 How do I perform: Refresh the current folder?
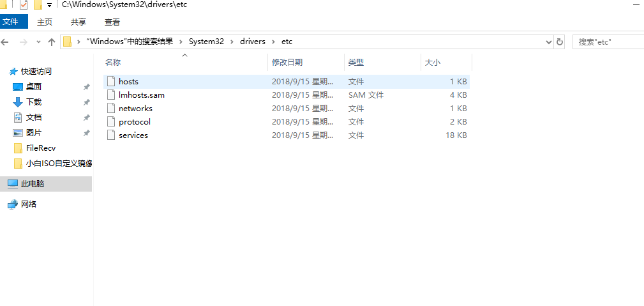pyautogui.click(x=559, y=42)
